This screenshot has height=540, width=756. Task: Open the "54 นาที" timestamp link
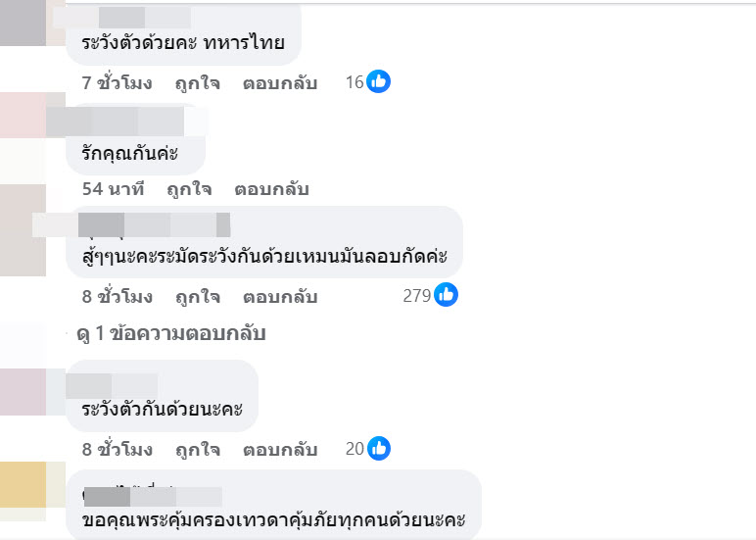[x=113, y=189]
